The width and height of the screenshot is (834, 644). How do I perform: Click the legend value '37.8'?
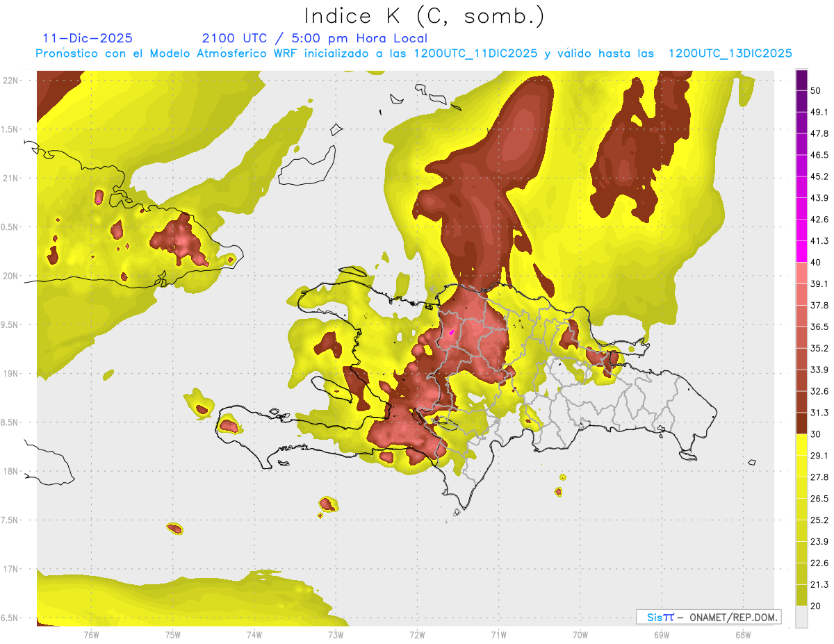[819, 306]
